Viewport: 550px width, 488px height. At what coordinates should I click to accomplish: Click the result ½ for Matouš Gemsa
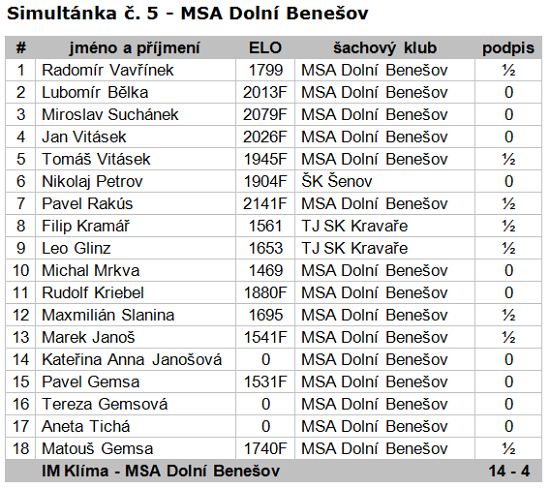[509, 448]
